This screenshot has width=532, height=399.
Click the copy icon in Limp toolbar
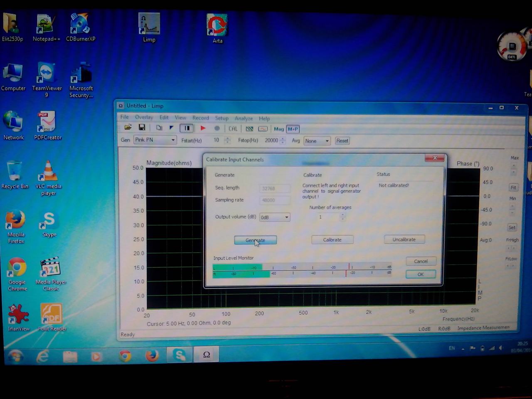coord(159,128)
